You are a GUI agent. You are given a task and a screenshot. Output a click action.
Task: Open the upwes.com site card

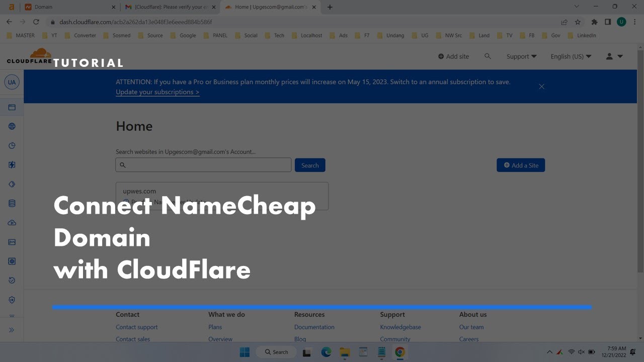(222, 196)
